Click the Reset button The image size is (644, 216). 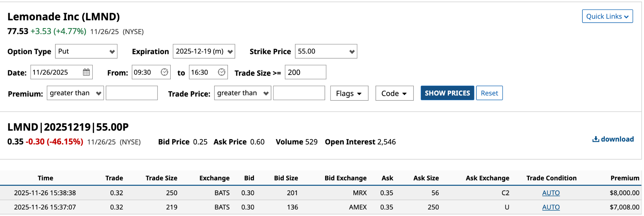tap(489, 93)
